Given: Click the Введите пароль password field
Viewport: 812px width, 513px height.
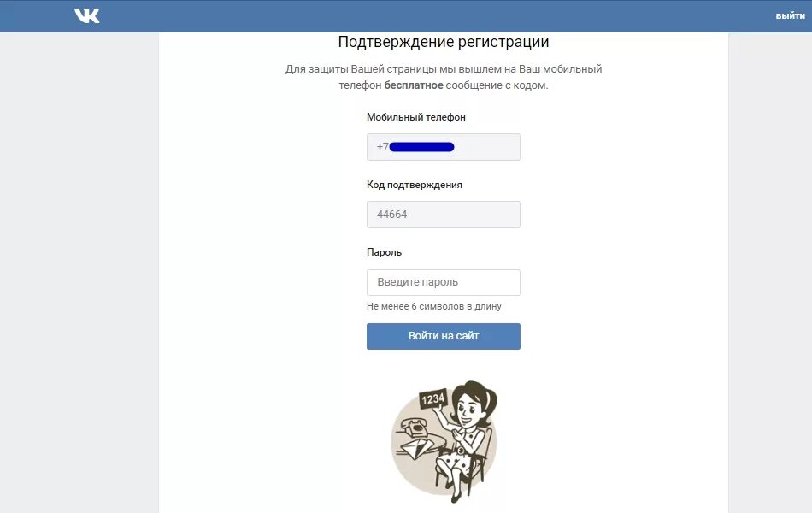Looking at the screenshot, I should (444, 282).
